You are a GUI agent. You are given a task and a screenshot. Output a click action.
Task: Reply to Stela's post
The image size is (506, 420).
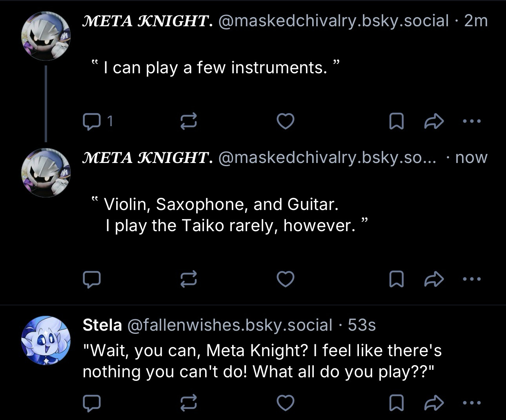(x=92, y=403)
